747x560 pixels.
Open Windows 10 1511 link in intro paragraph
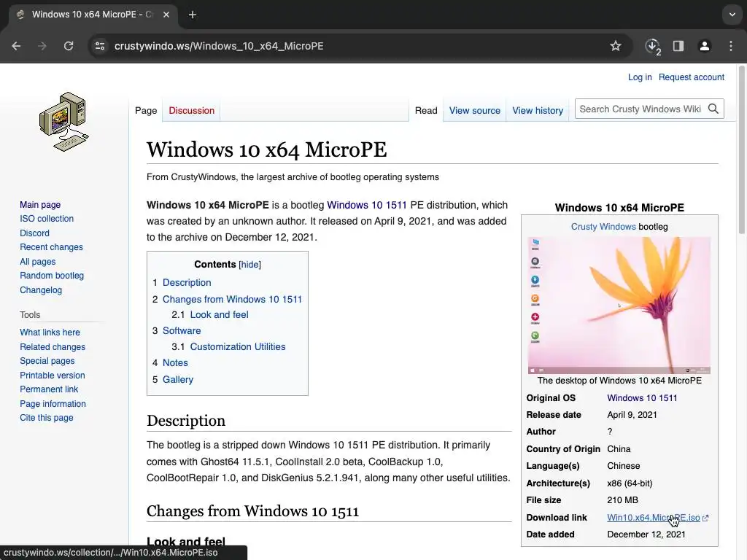367,205
